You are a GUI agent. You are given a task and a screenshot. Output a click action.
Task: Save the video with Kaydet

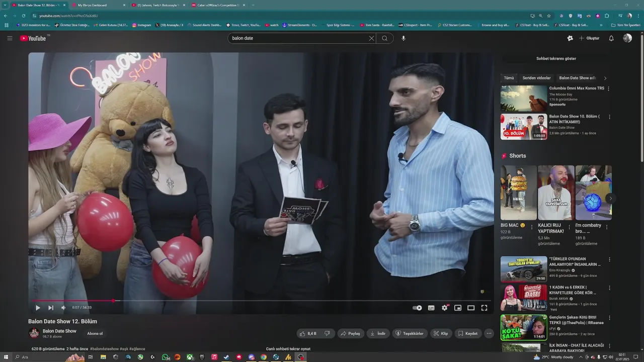click(x=468, y=333)
